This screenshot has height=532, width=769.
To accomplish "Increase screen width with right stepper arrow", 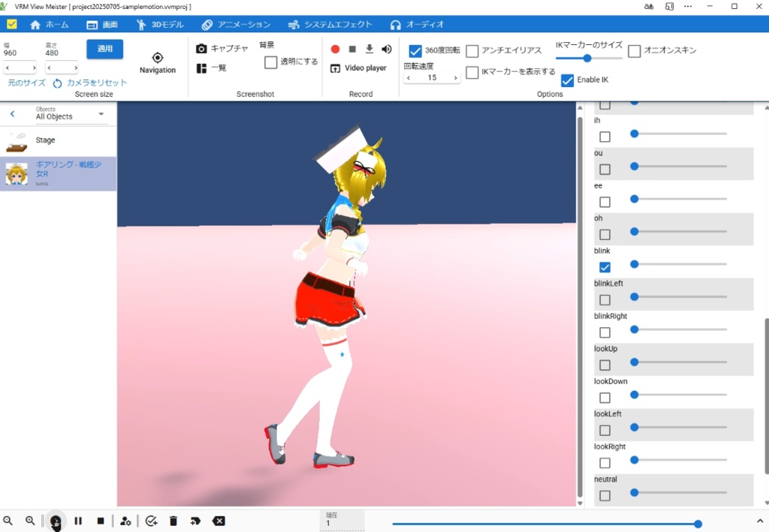I will 34,68.
